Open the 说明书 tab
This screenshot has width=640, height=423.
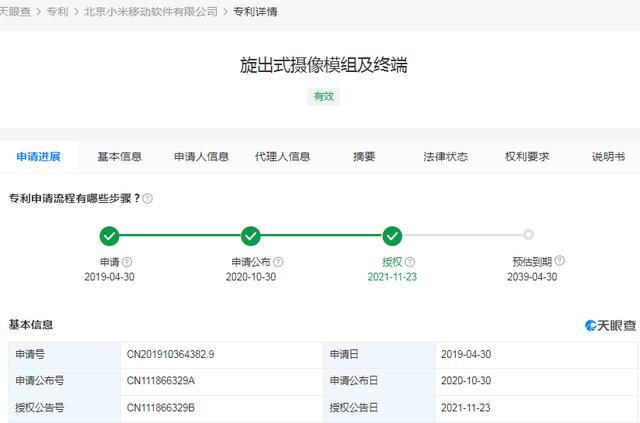[x=608, y=157]
